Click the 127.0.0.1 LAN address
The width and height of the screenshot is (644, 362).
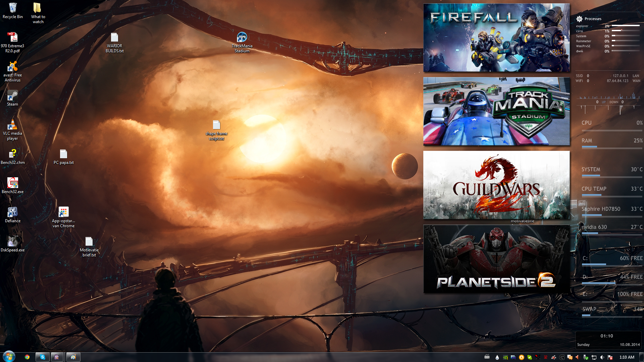pyautogui.click(x=621, y=76)
